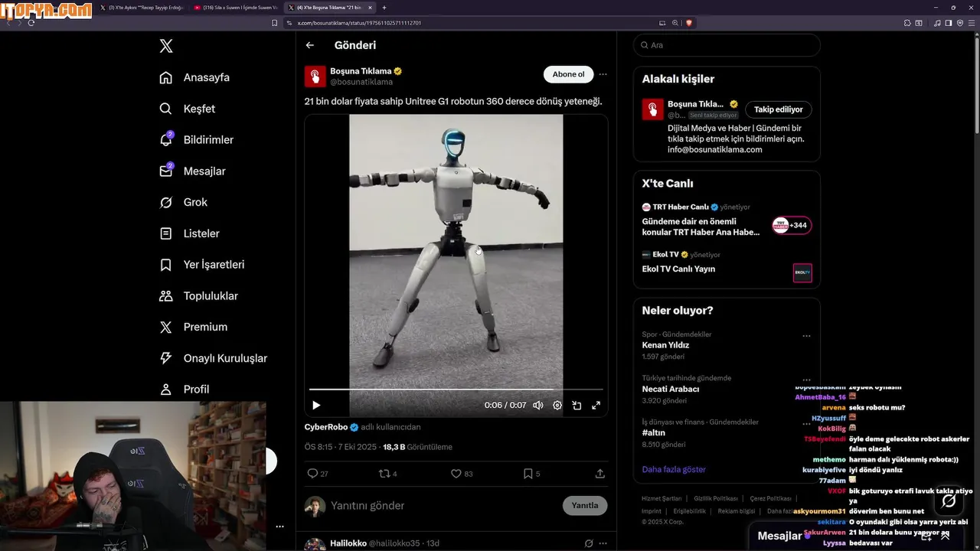The height and width of the screenshot is (551, 980).
Task: Click the Abone ol button
Action: click(568, 74)
